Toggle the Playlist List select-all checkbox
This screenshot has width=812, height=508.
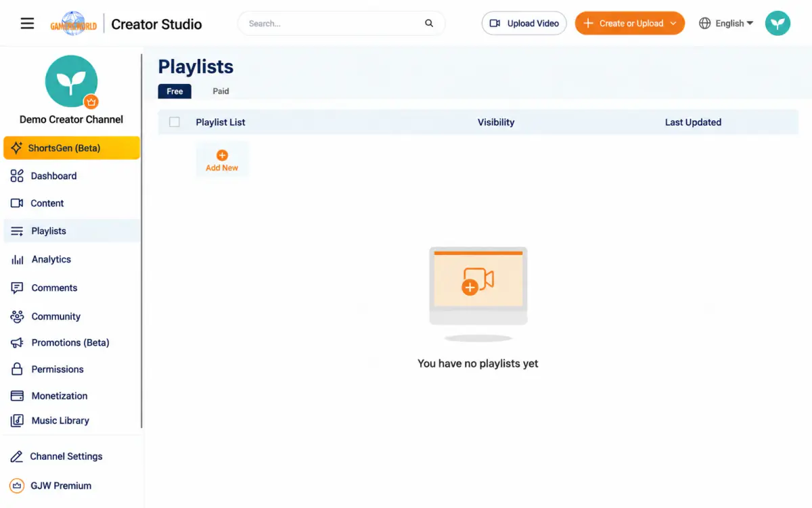tap(175, 122)
